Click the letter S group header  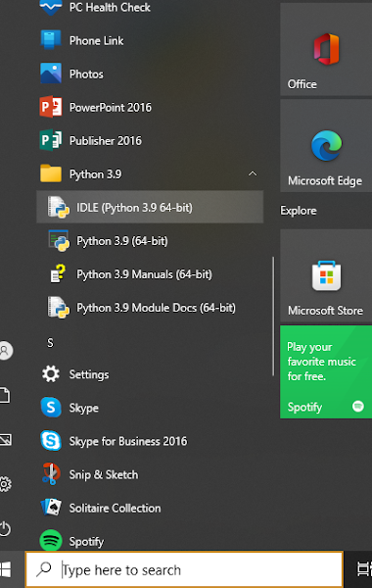coord(50,342)
